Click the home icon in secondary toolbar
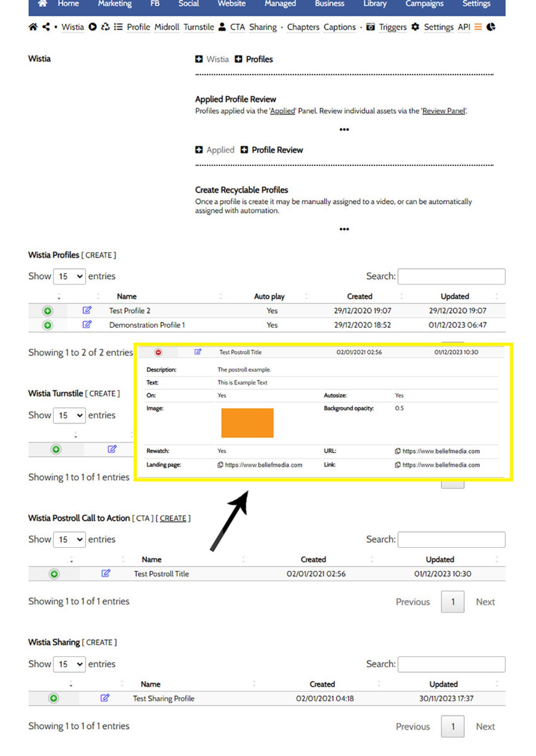The height and width of the screenshot is (756, 536). (33, 27)
